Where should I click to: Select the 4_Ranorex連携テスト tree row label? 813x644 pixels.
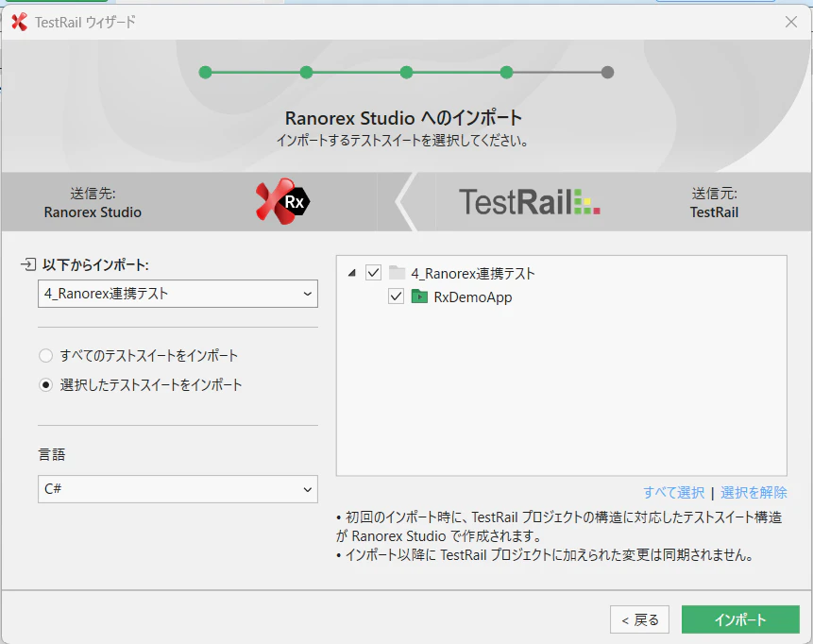(473, 273)
